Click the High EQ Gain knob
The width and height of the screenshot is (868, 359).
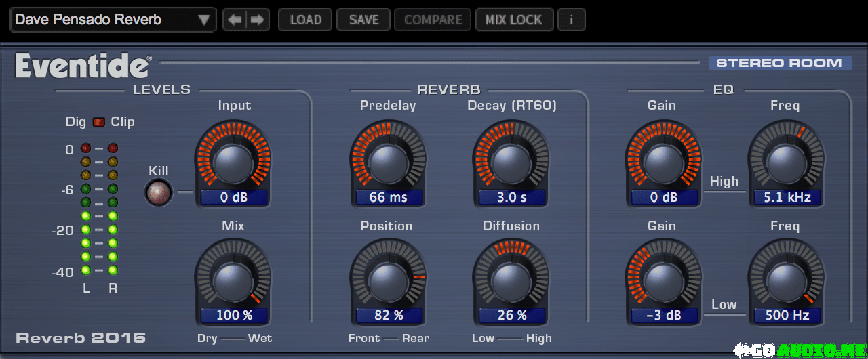click(x=663, y=161)
